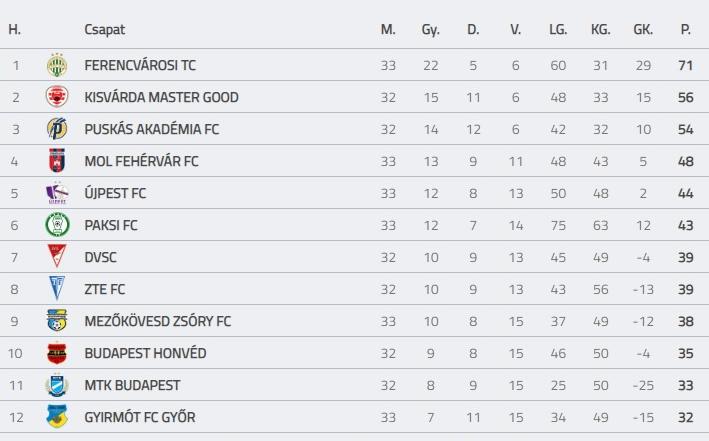Open the PAKSI FC team link
Viewport: 709px width, 441px height.
tap(111, 225)
